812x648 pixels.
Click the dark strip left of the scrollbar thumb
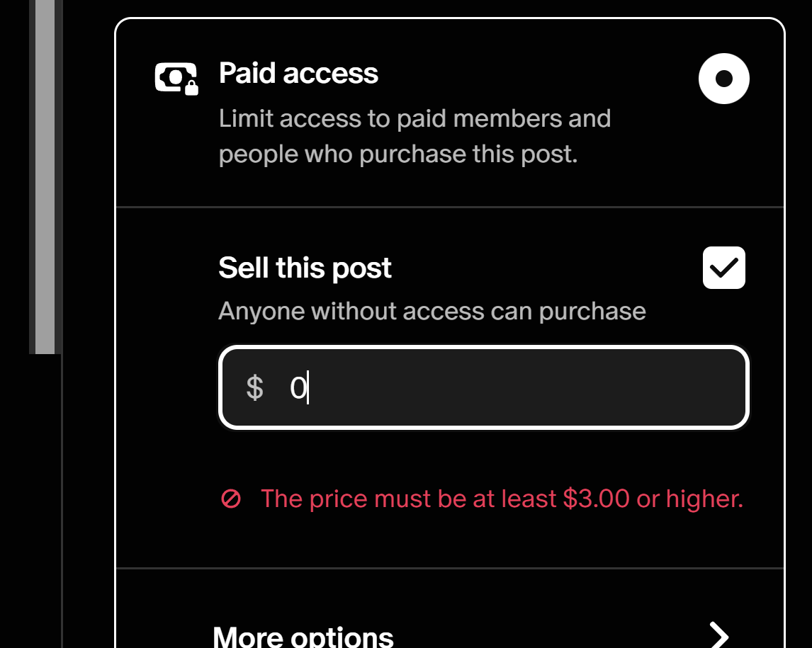coord(32,177)
